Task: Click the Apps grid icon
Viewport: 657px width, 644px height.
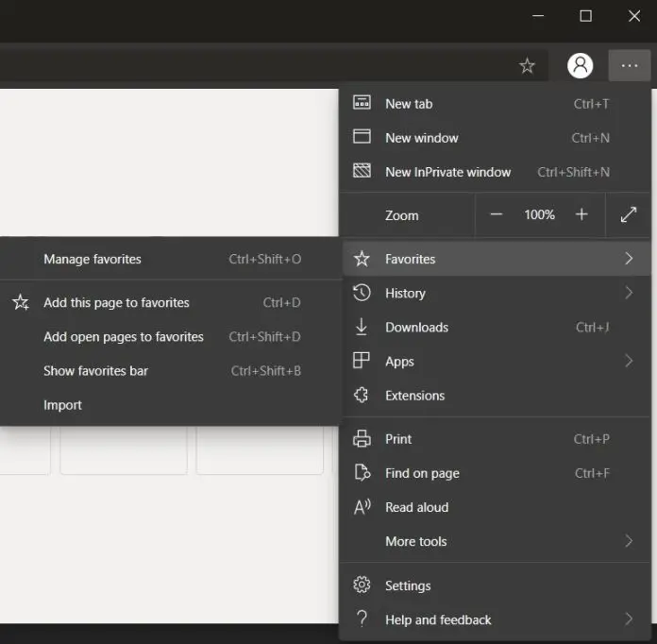Action: point(362,361)
